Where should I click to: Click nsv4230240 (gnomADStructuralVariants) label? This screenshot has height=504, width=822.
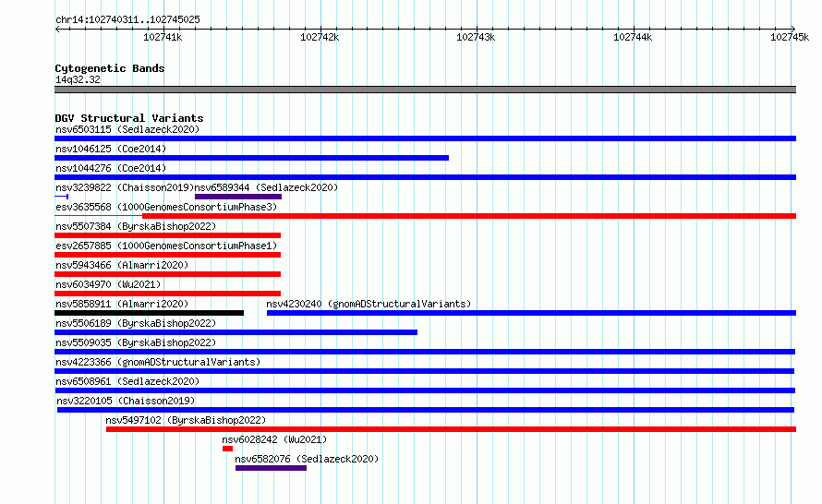[x=369, y=304]
